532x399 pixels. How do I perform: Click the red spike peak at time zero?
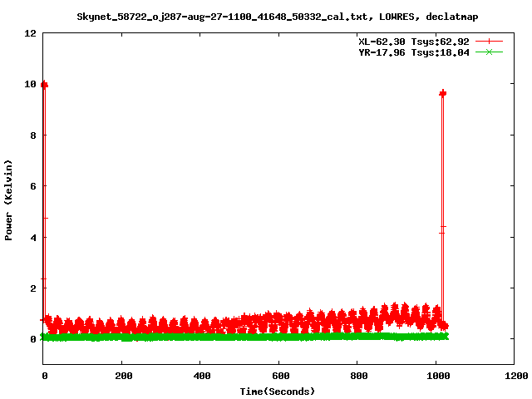coord(44,85)
